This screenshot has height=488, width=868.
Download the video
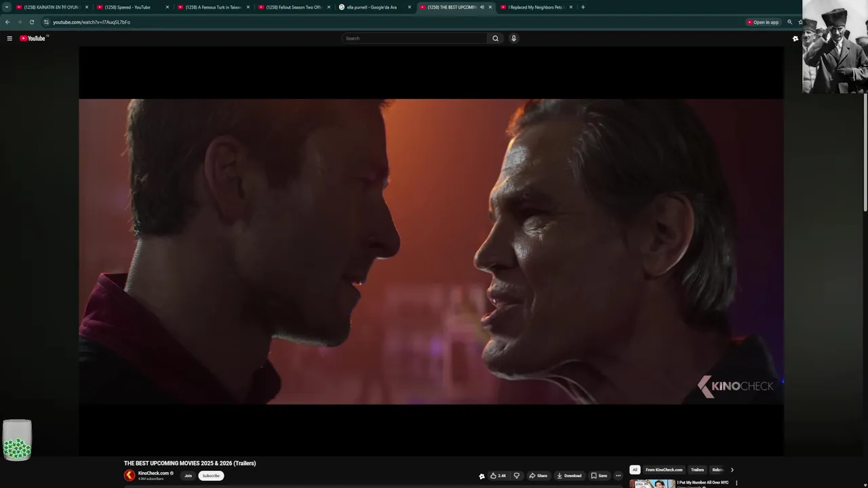569,476
